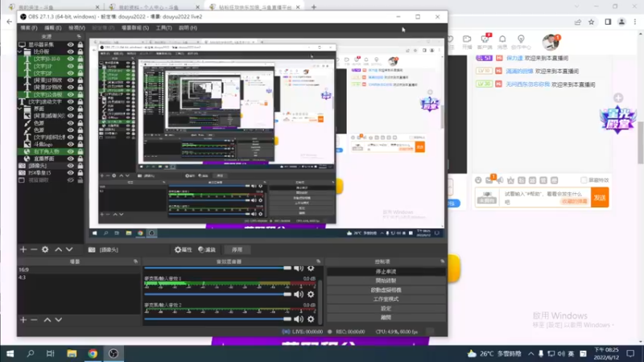The height and width of the screenshot is (362, 644).
Task: Bookmark this page with the Chrome star icon
Action: coord(592,22)
